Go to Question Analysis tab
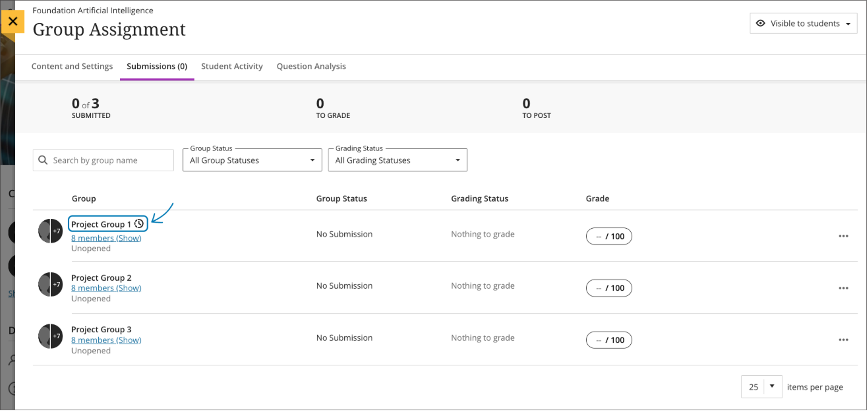 pyautogui.click(x=311, y=66)
